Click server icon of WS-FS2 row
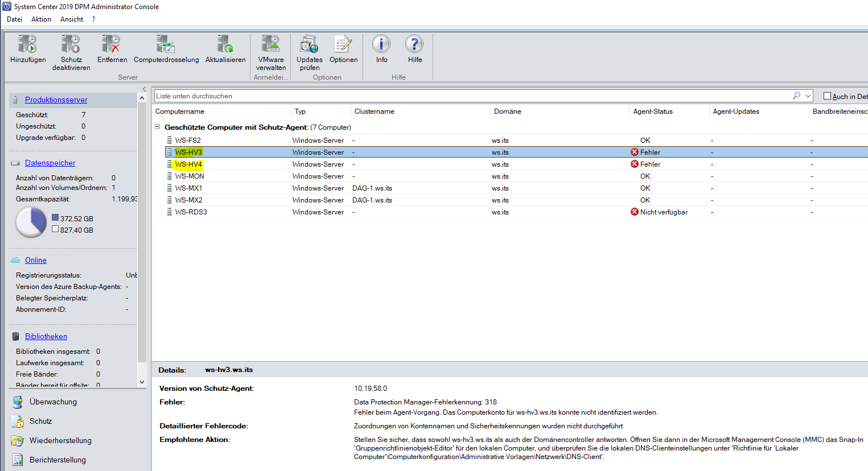This screenshot has width=868, height=471. point(169,140)
